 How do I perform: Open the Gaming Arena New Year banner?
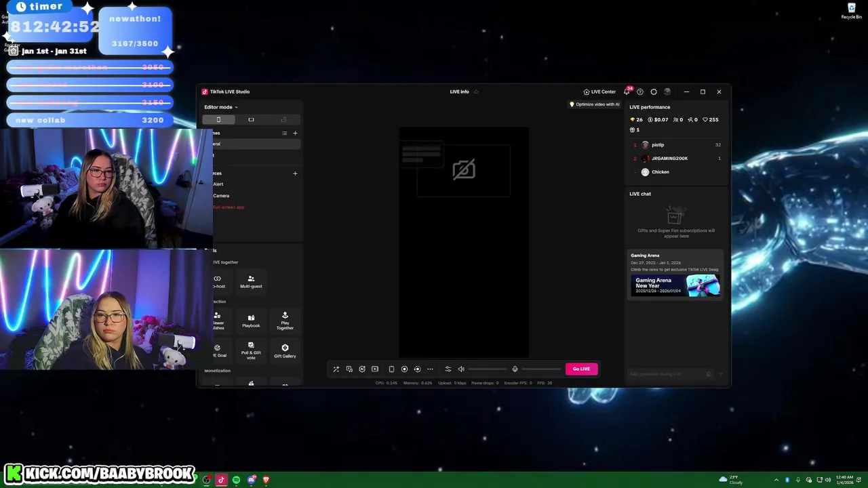click(x=675, y=285)
